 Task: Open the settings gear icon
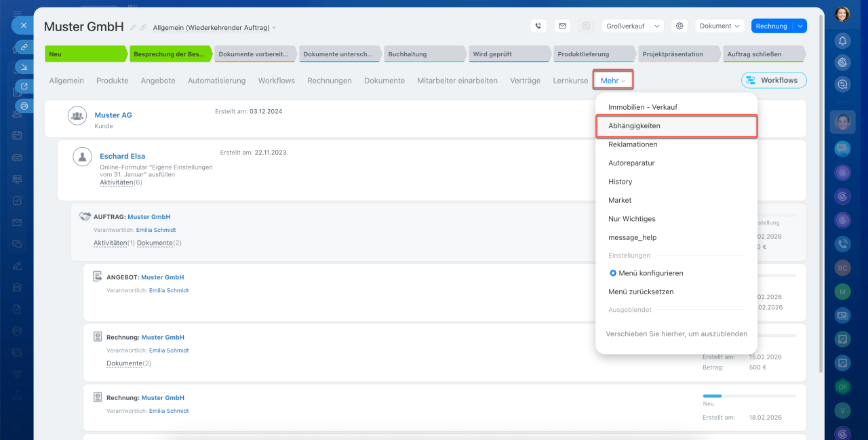[679, 26]
